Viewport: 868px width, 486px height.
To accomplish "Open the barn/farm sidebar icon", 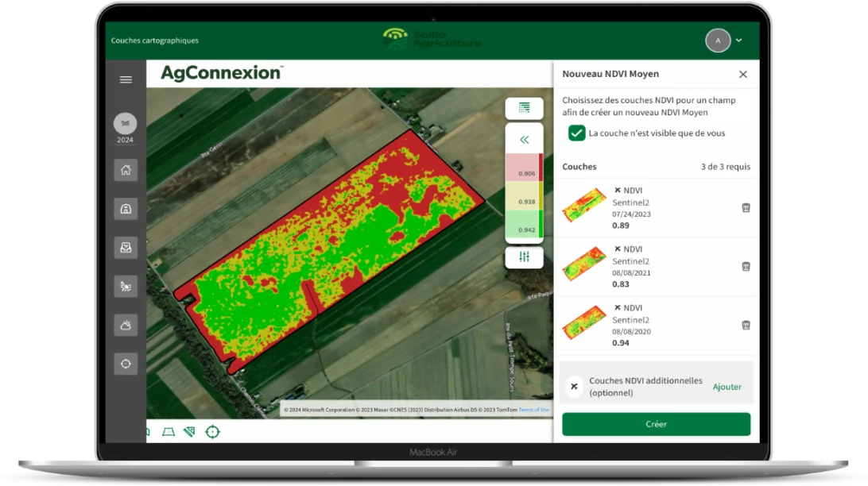I will coord(126,208).
